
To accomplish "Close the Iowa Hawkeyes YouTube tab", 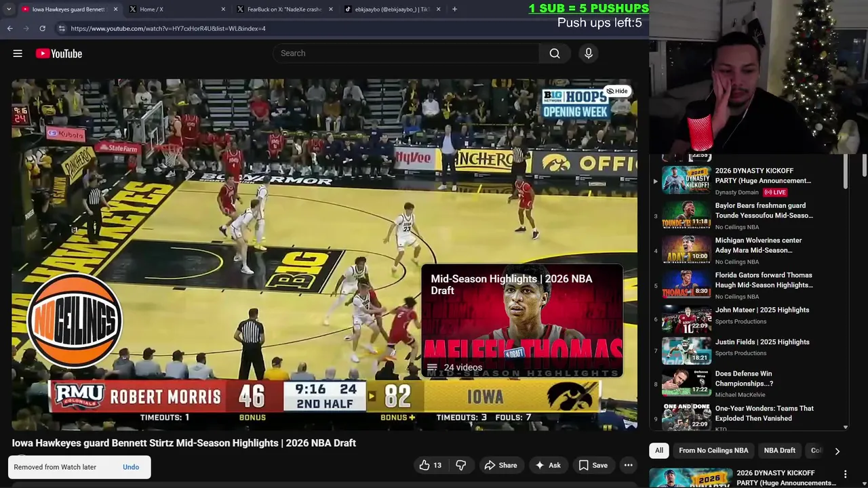I will [x=115, y=9].
